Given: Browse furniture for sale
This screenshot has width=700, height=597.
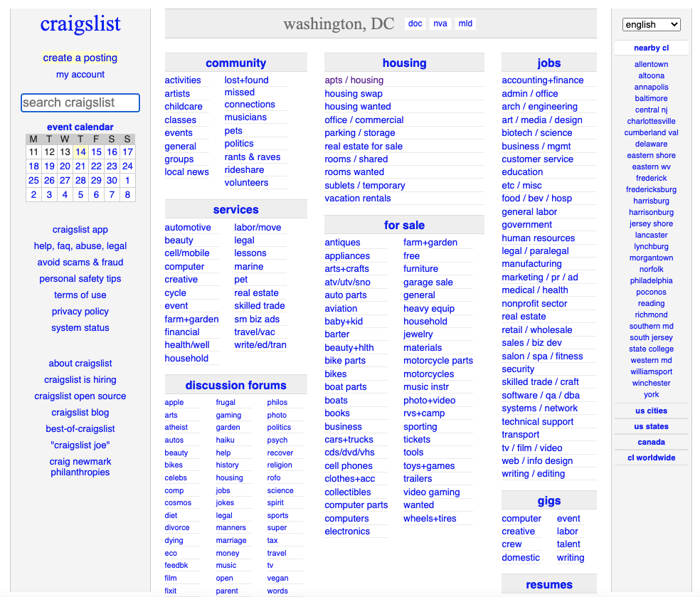Looking at the screenshot, I should (x=420, y=269).
